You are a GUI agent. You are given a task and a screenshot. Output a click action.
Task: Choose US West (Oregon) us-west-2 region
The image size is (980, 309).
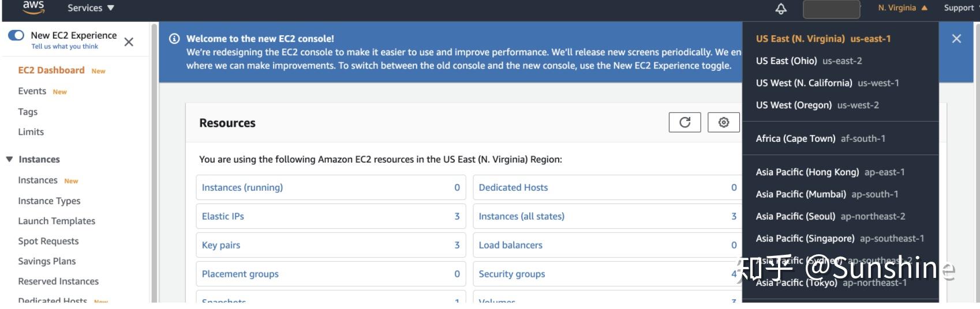tap(817, 105)
